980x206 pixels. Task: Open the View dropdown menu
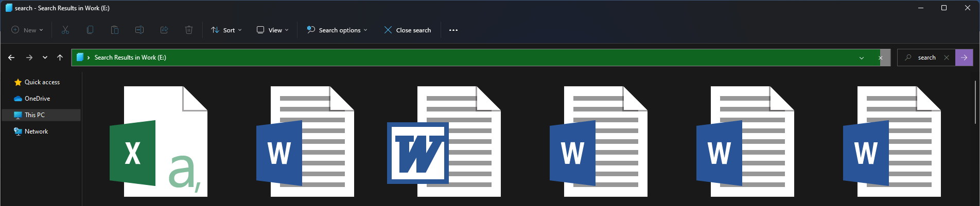[x=273, y=30]
